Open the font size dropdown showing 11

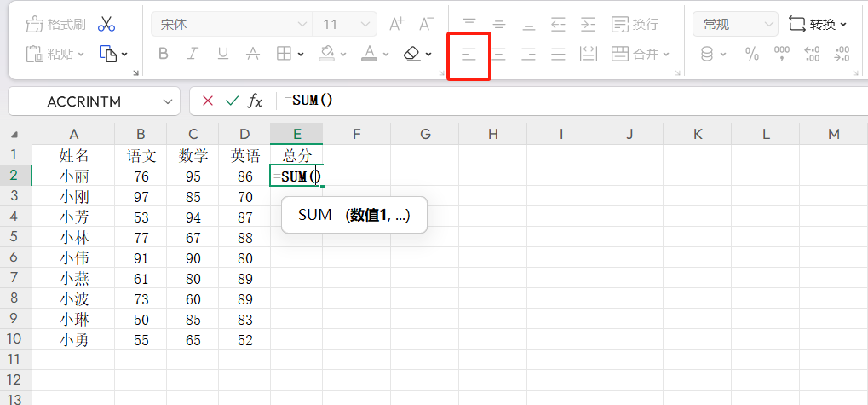(345, 24)
